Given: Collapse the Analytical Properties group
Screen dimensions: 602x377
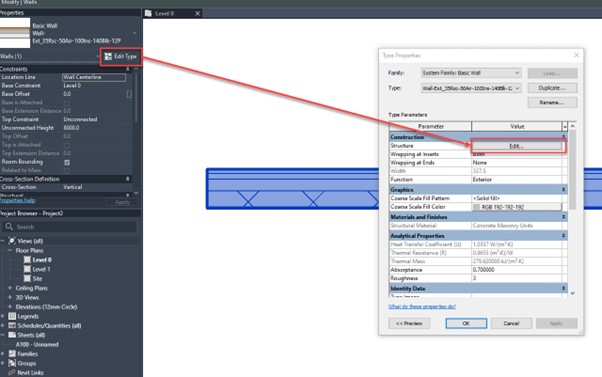Looking at the screenshot, I should (x=564, y=236).
